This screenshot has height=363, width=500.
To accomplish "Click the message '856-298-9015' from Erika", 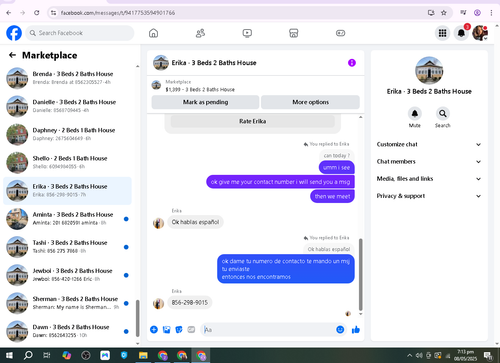I will 190,303.
